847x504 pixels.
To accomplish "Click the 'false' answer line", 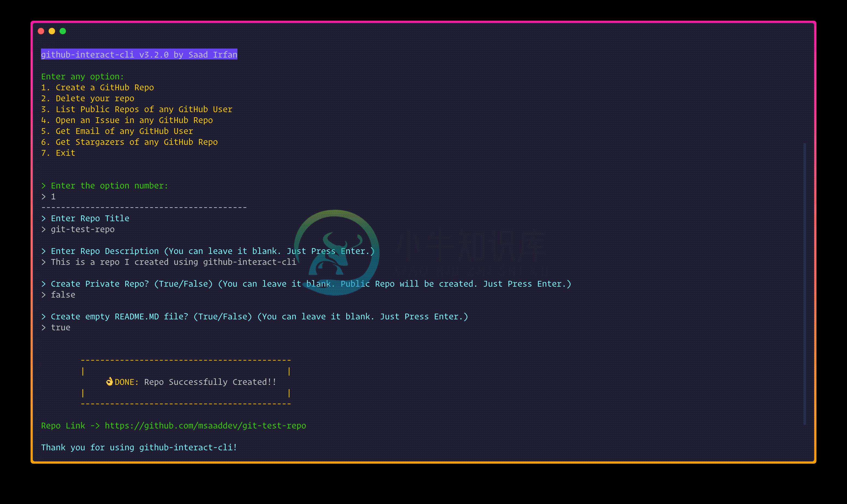I will pyautogui.click(x=58, y=295).
